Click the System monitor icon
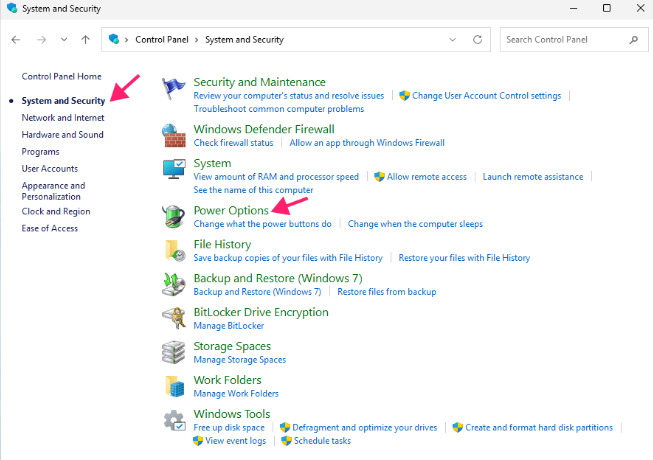Viewport: 653px width, 460px height. point(174,169)
